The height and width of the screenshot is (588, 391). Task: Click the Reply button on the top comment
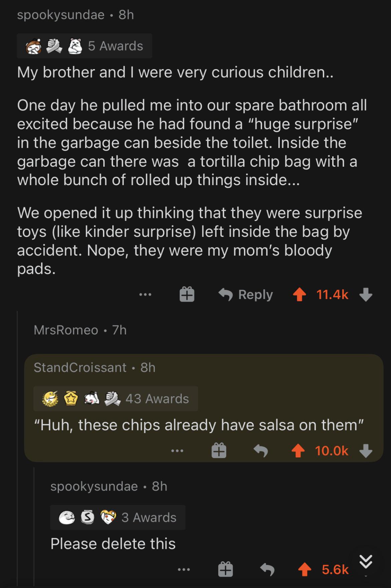[x=246, y=295]
